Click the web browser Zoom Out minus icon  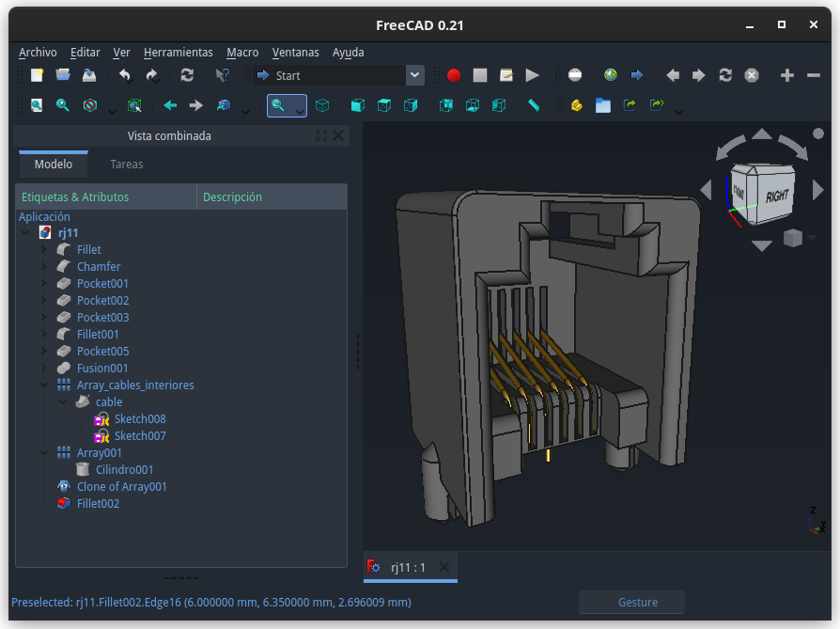(813, 75)
